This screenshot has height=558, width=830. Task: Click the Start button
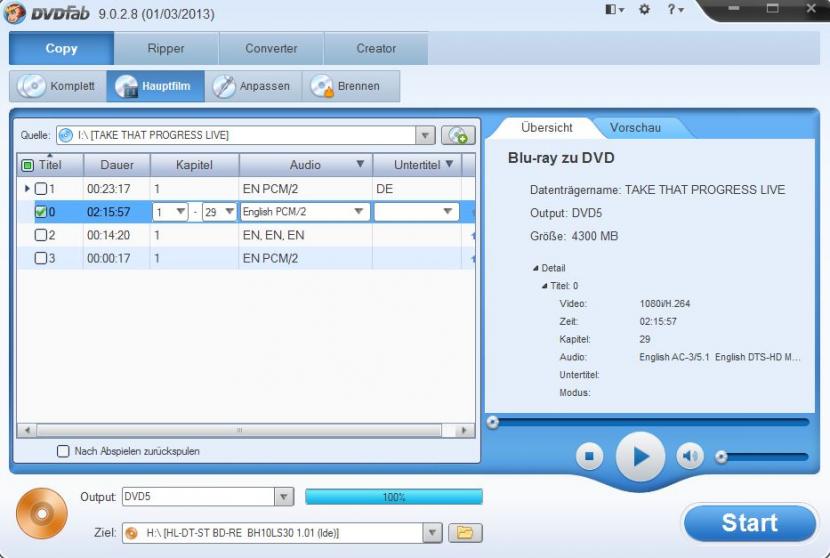coord(750,523)
